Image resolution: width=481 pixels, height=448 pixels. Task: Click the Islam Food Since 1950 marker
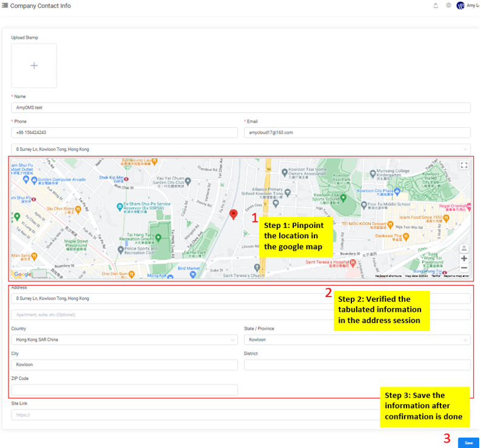pyautogui.click(x=446, y=218)
